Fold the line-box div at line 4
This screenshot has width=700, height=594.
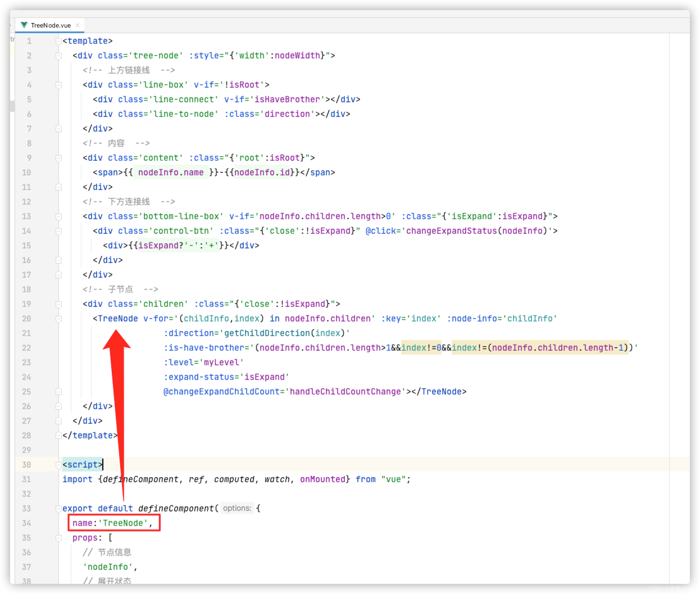(59, 85)
